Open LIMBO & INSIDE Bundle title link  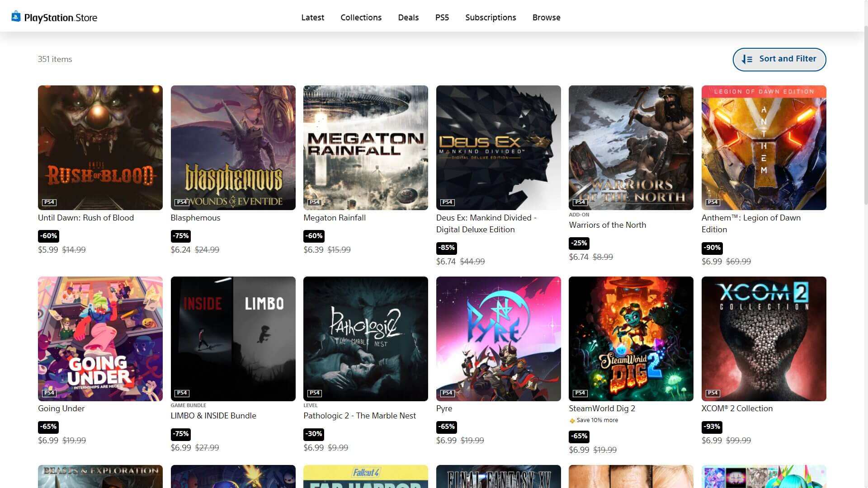point(213,416)
